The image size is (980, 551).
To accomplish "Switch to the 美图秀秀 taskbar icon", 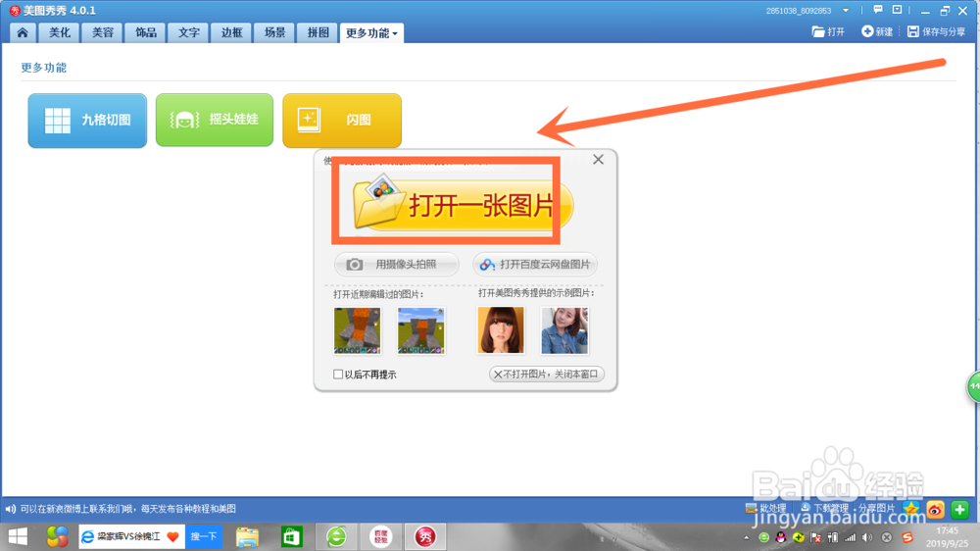I will point(425,536).
